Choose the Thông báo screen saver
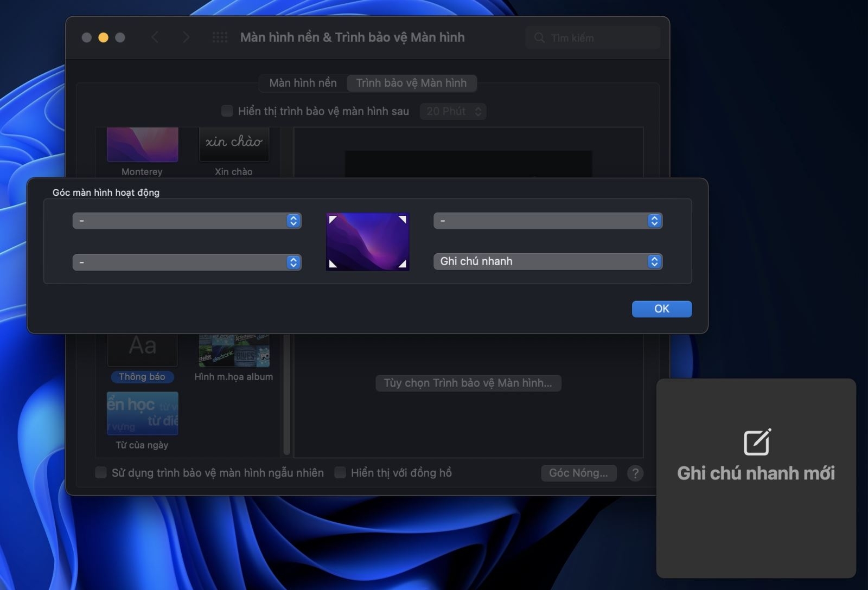Screen dimensions: 868x590 pos(143,350)
